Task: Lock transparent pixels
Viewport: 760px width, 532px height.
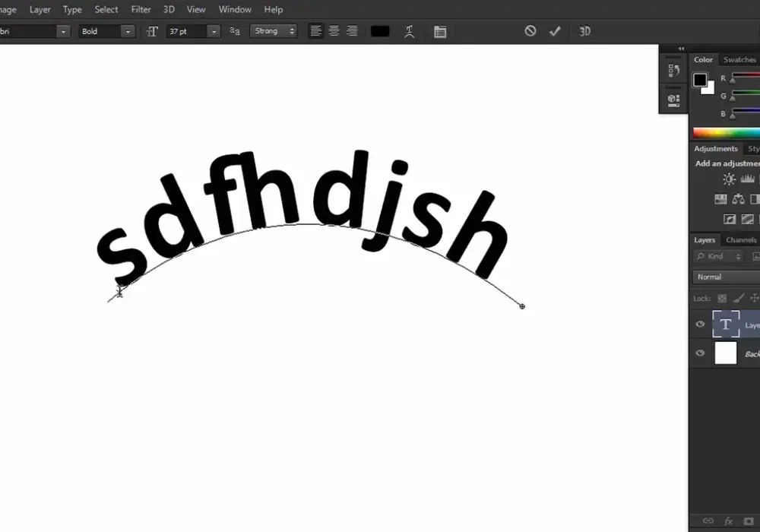Action: point(722,299)
